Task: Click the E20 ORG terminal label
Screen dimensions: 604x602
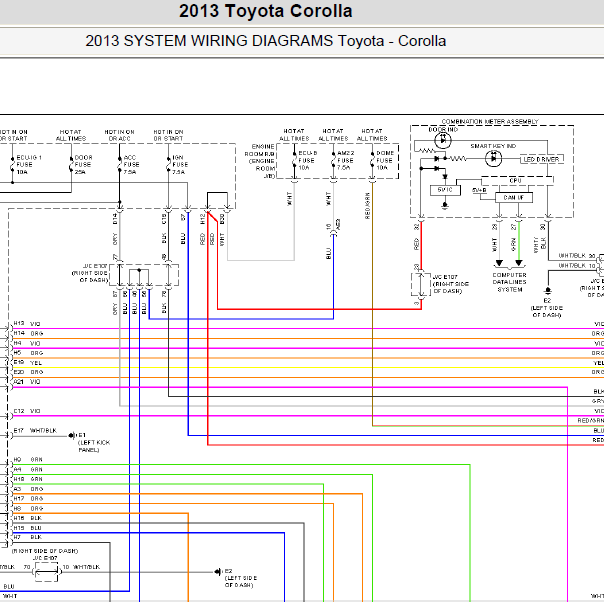Action: [28, 372]
